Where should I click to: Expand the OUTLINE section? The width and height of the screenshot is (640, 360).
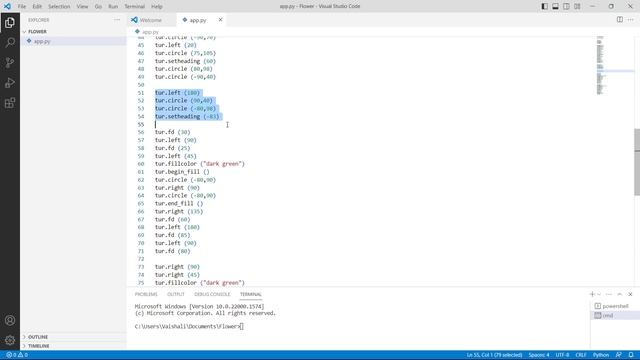(38, 337)
